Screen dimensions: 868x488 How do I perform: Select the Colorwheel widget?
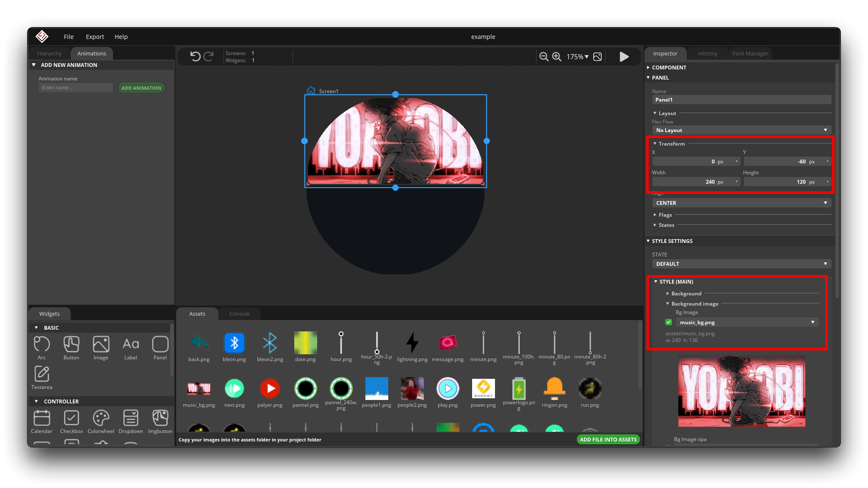pos(101,422)
